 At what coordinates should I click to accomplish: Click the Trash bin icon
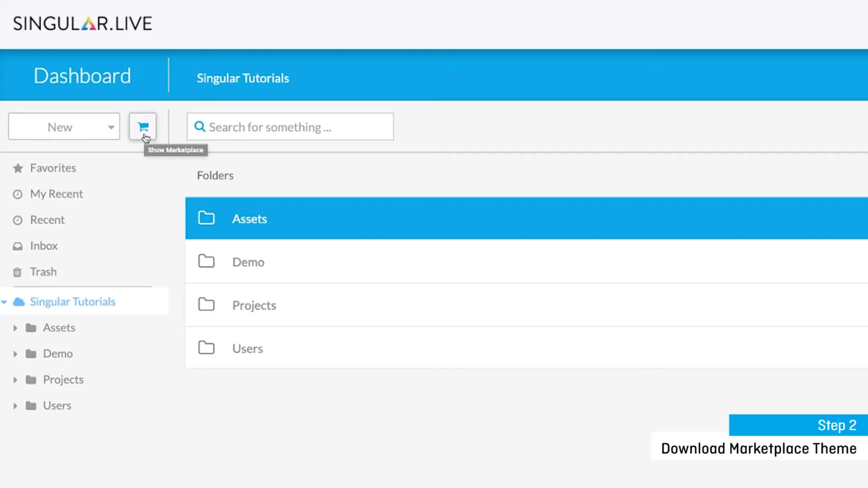coord(17,272)
